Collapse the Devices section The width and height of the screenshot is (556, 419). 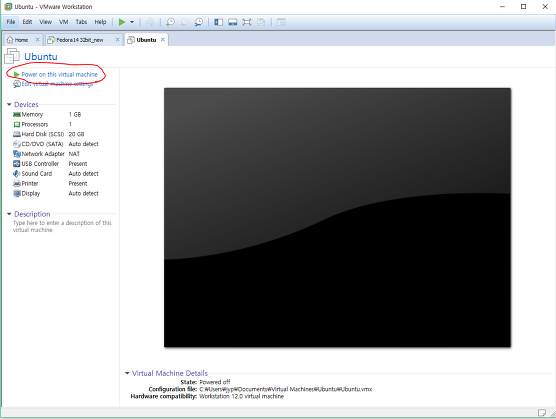[9, 104]
